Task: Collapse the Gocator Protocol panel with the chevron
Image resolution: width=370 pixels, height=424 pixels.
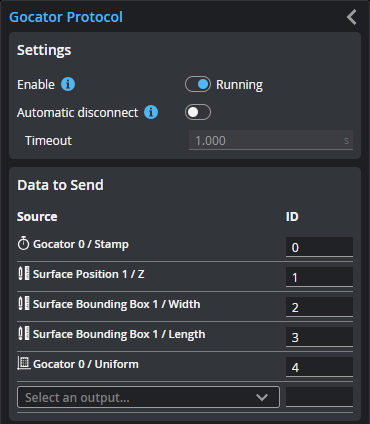Action: pyautogui.click(x=352, y=17)
